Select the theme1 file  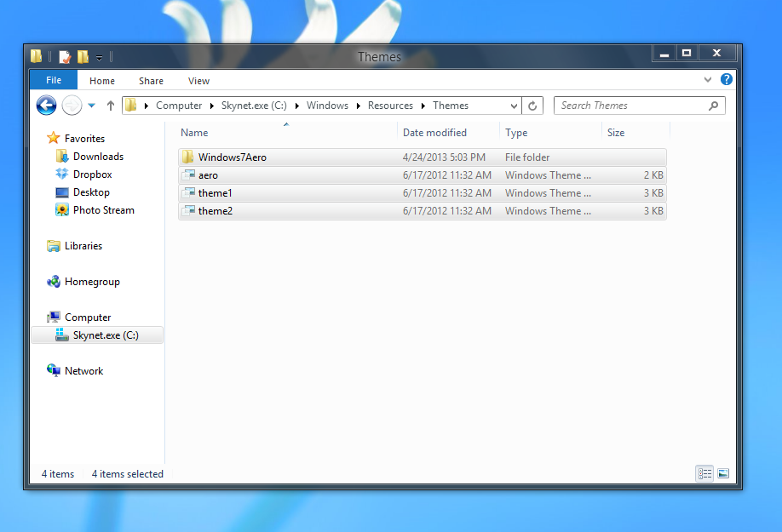(422, 193)
